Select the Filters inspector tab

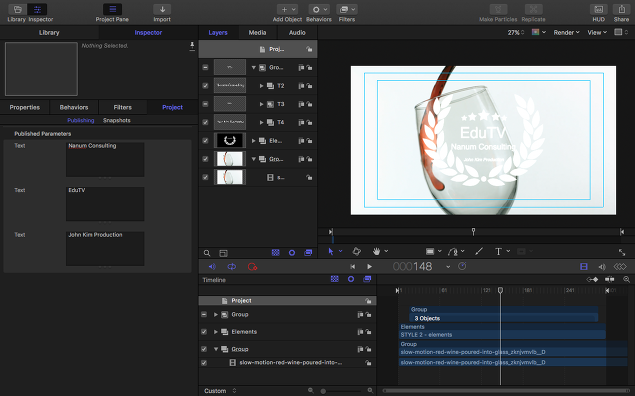(x=123, y=107)
